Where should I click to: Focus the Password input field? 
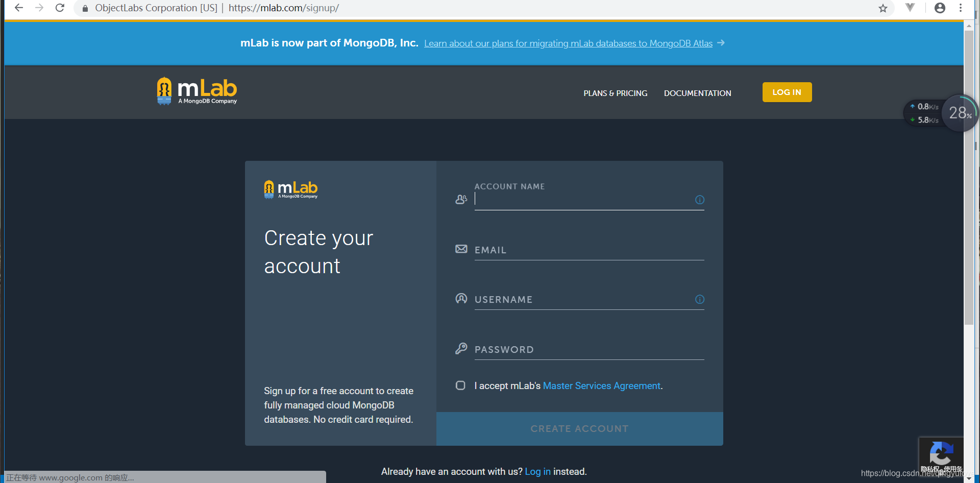coord(589,349)
